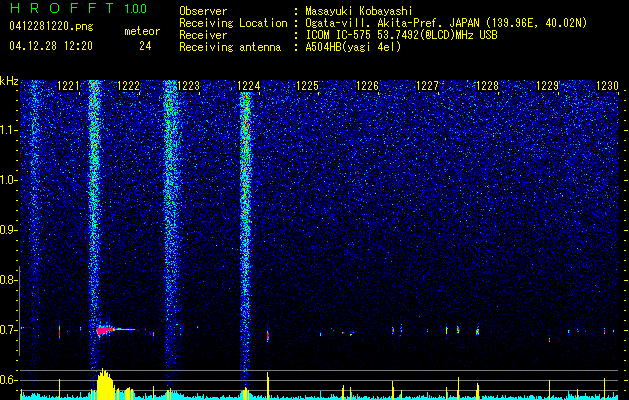Click time marker 1230
Viewport: 629px width, 400px height.
(x=607, y=86)
